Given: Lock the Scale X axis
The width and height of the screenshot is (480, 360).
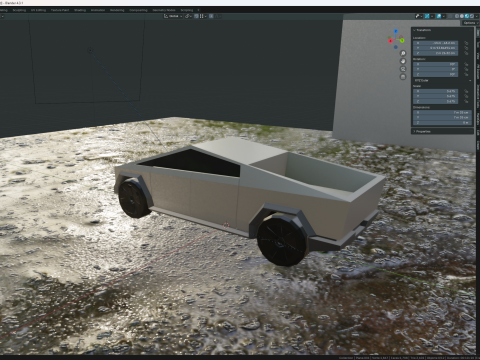Looking at the screenshot, I should (466, 91).
